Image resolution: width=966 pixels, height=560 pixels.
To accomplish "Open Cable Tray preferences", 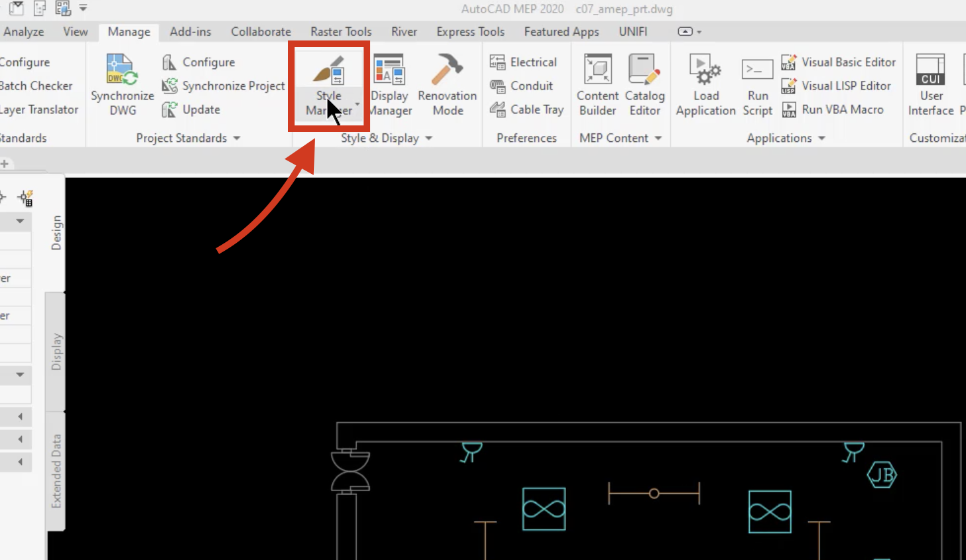I will pyautogui.click(x=527, y=109).
